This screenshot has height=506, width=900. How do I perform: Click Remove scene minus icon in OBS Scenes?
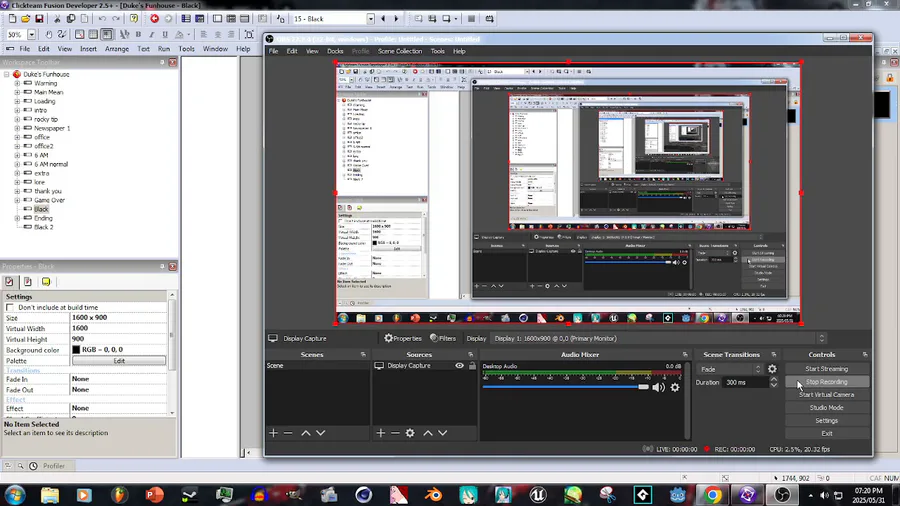pyautogui.click(x=288, y=433)
